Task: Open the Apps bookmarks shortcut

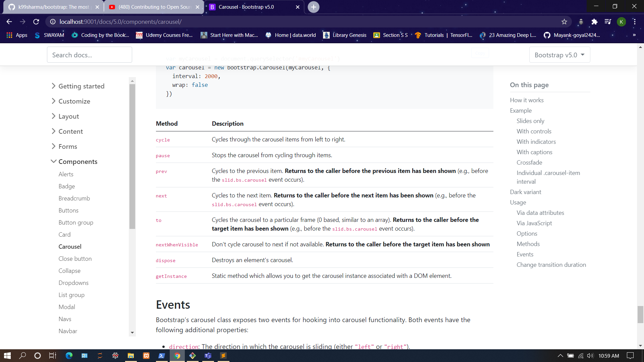Action: (x=17, y=35)
